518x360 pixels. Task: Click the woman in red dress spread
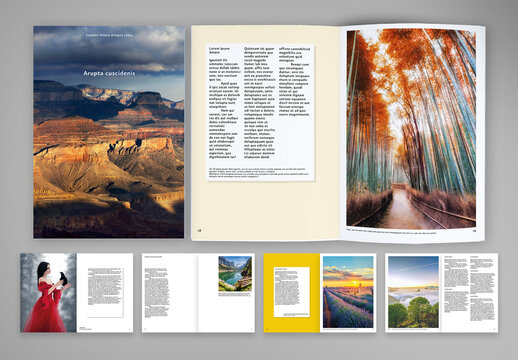77,293
